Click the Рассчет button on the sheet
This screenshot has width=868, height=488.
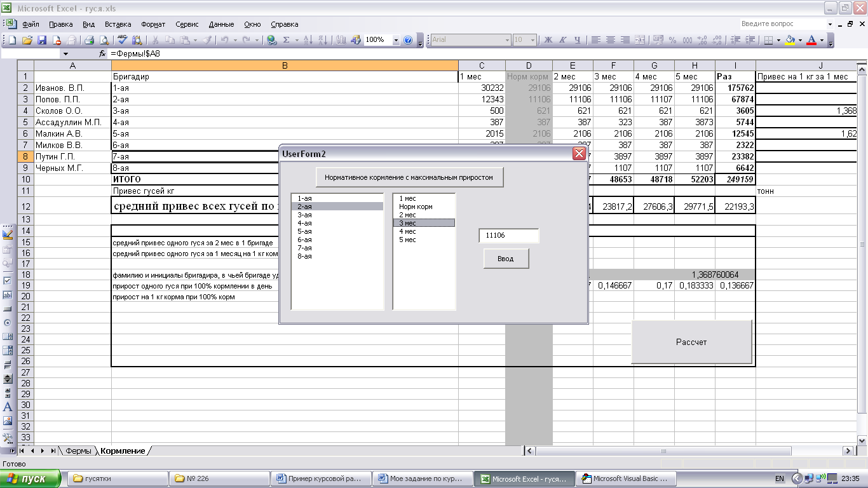[x=691, y=342]
